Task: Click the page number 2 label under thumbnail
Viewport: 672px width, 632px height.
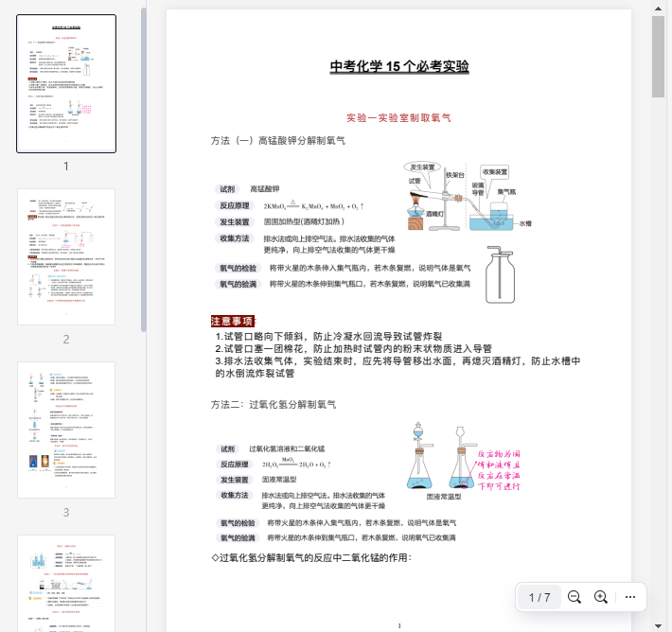Action: click(66, 340)
